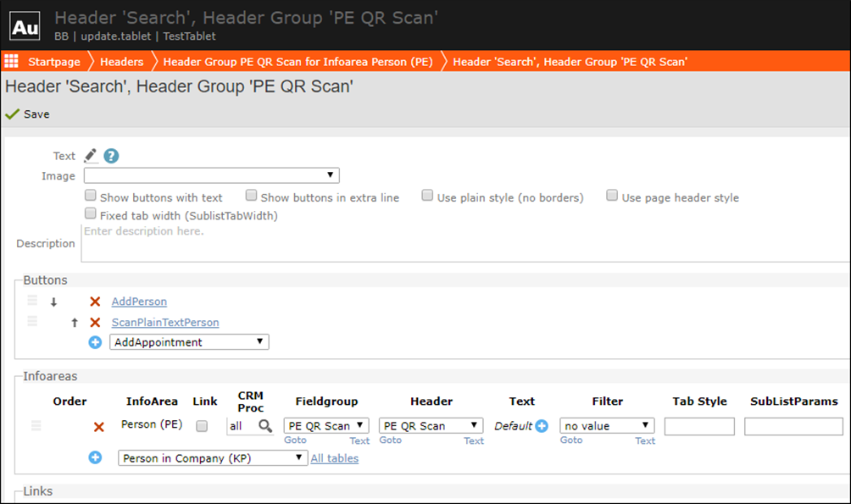Go to Header Group PE QR Scan breadcrumb
The width and height of the screenshot is (851, 504).
point(298,62)
